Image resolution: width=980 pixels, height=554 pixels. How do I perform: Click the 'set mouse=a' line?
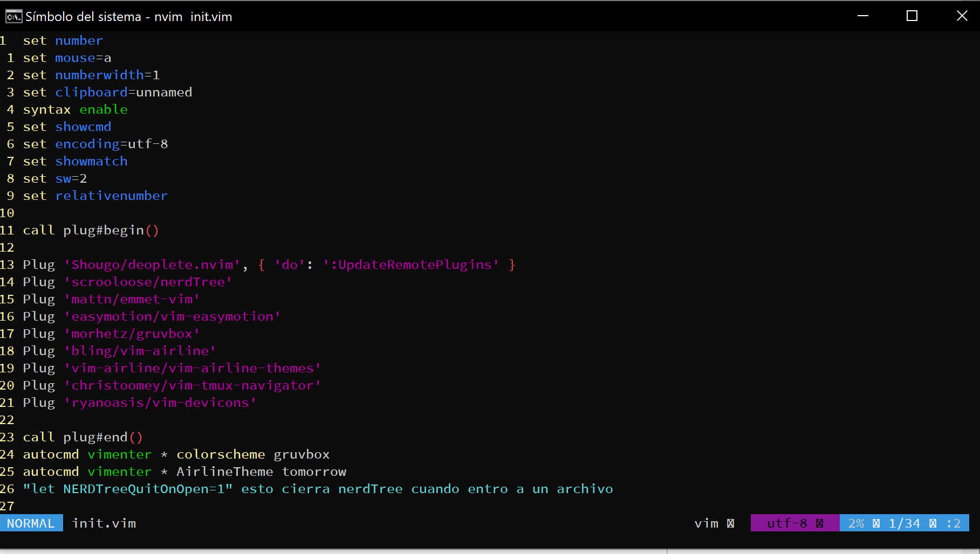[x=67, y=58]
